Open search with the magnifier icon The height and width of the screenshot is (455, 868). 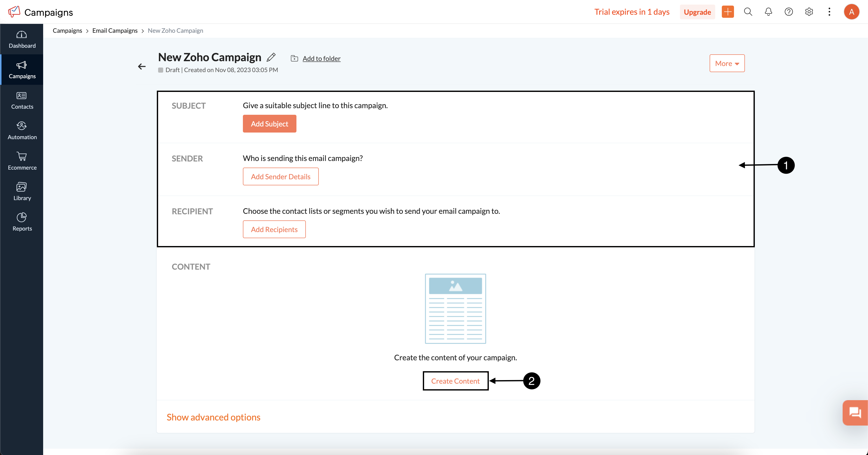click(x=748, y=12)
